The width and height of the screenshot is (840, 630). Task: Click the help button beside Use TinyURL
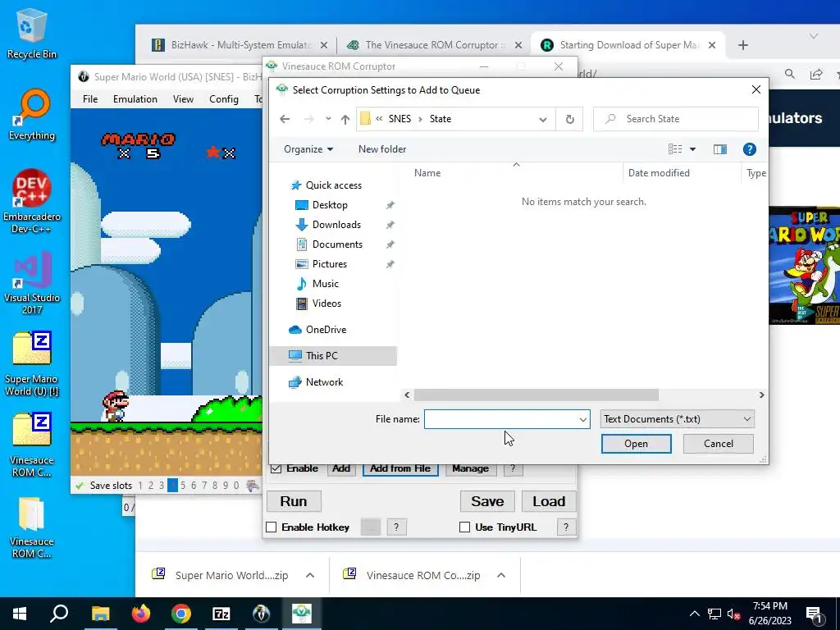point(566,527)
